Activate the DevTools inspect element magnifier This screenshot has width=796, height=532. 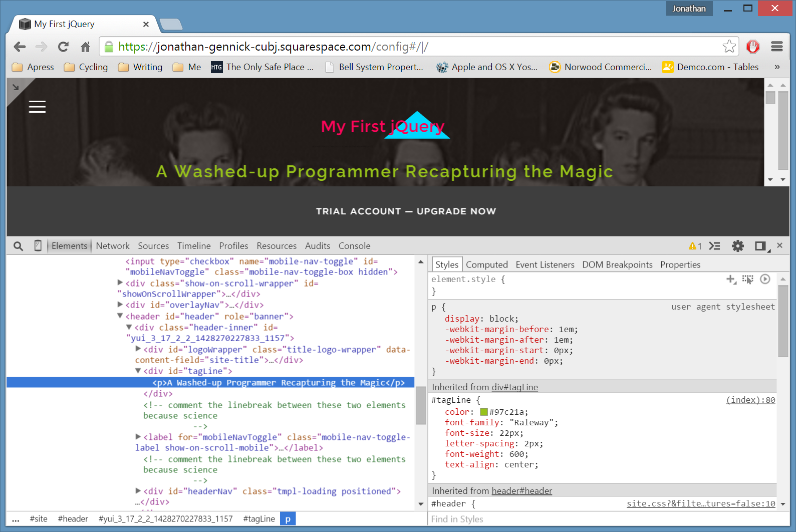click(x=18, y=246)
